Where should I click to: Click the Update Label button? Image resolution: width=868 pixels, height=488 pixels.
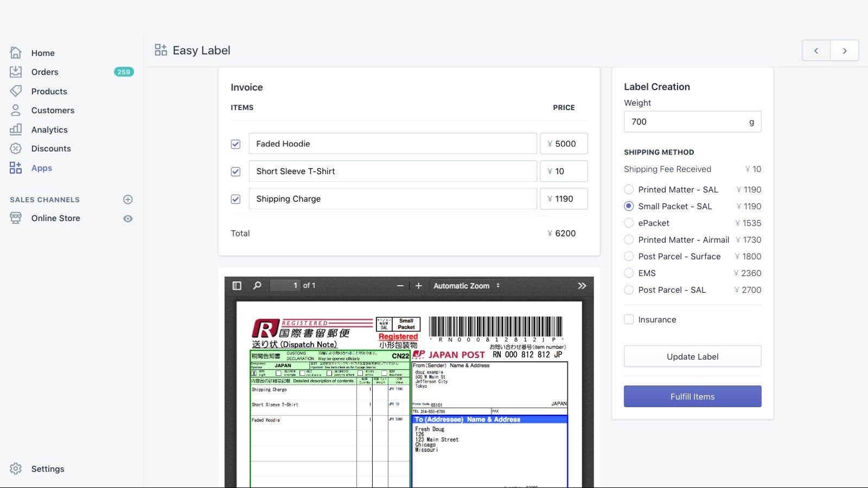pos(692,356)
